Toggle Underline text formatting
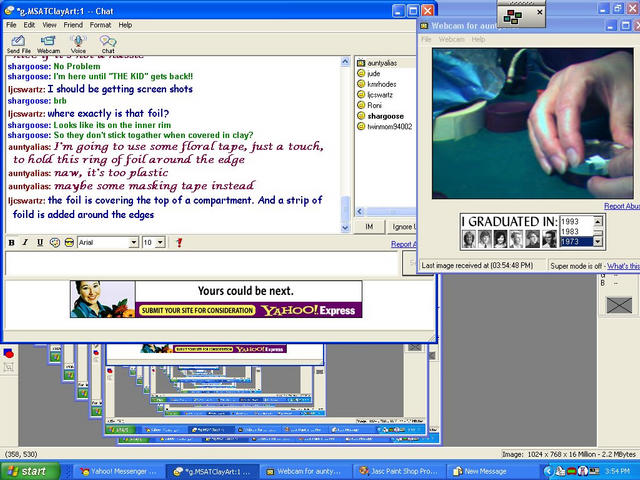Image resolution: width=640 pixels, height=480 pixels. coord(40,242)
